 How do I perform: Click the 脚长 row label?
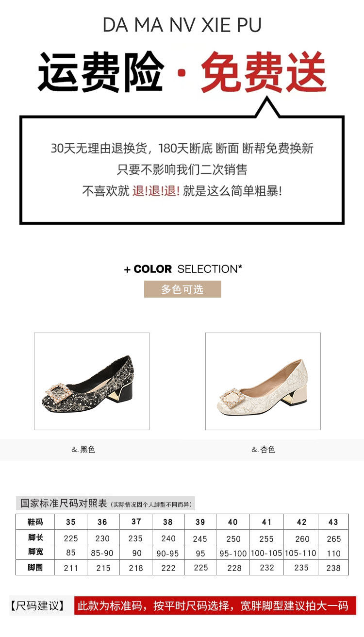coord(35,537)
